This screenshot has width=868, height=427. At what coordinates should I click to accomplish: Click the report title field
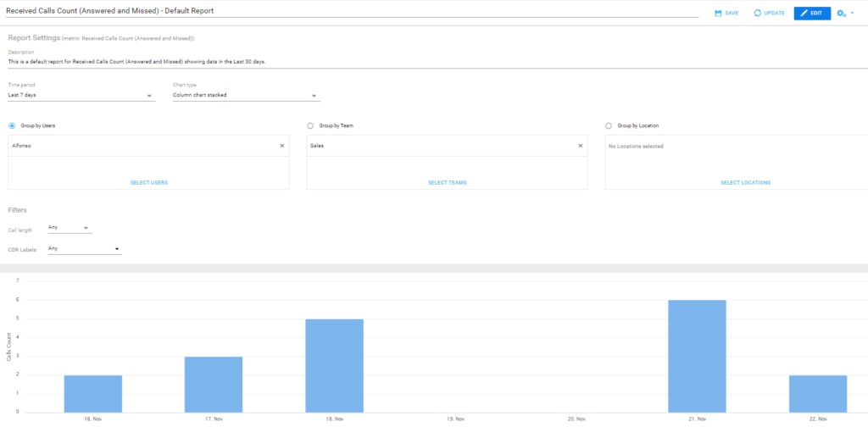pos(339,10)
